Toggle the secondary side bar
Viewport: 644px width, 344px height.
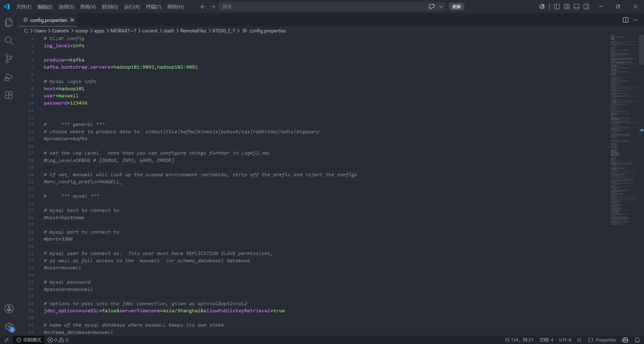[x=586, y=7]
